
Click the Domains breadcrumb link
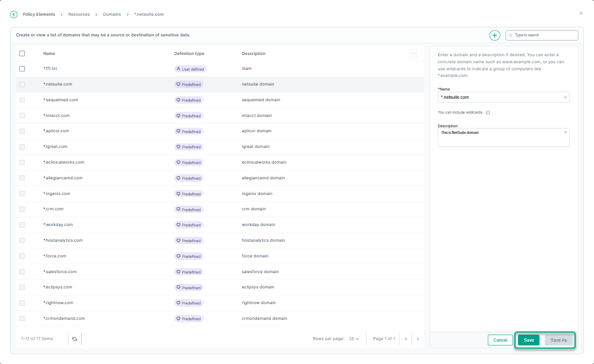112,14
